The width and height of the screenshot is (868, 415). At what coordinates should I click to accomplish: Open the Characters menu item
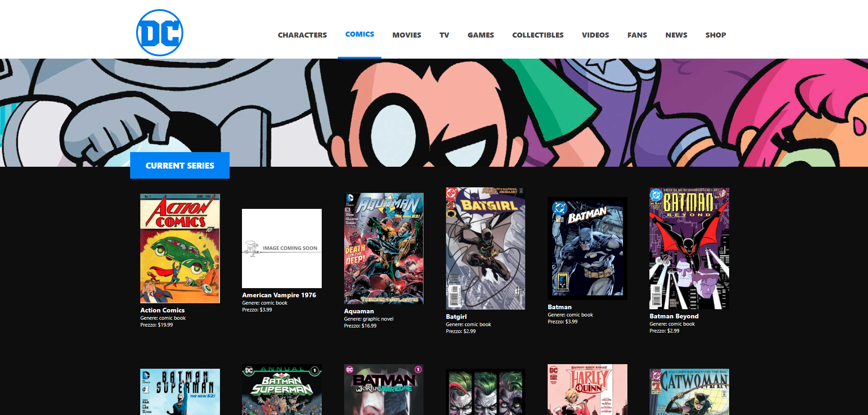pyautogui.click(x=302, y=35)
